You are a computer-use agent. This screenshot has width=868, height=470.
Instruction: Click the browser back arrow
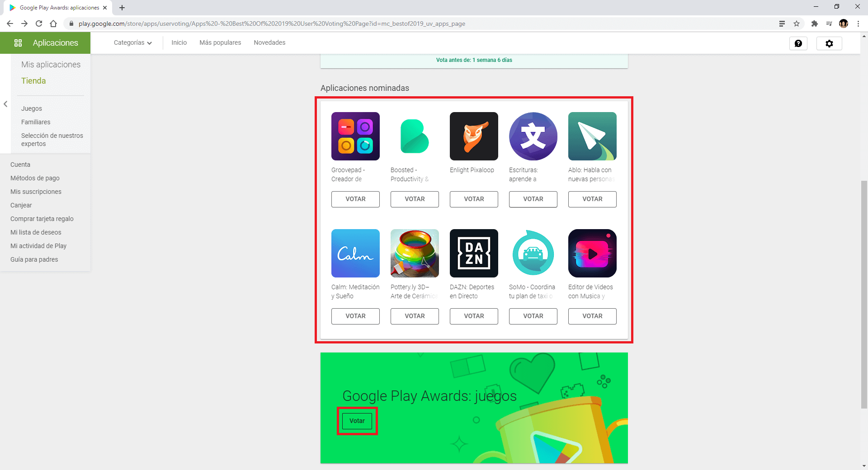pyautogui.click(x=10, y=23)
